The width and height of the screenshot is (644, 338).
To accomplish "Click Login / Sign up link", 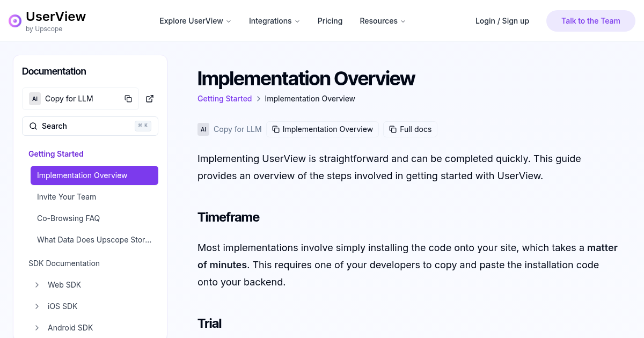I will [502, 21].
